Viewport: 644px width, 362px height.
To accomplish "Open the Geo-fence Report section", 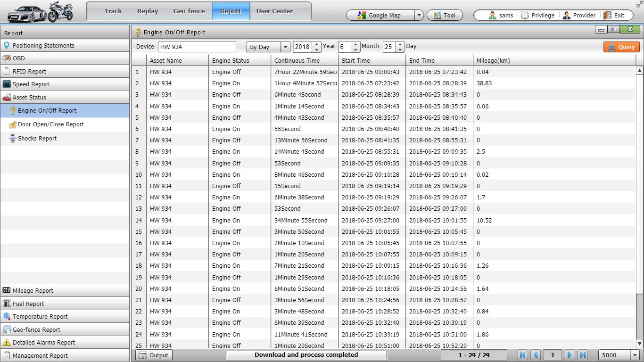I will (65, 330).
